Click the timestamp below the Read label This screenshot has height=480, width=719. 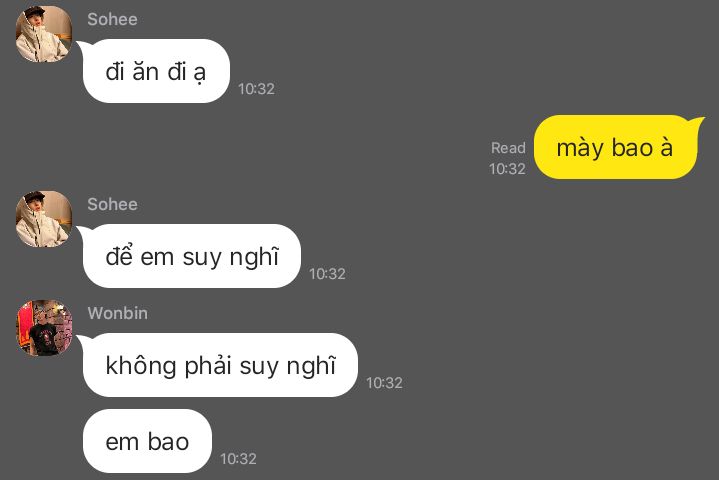[x=507, y=169]
